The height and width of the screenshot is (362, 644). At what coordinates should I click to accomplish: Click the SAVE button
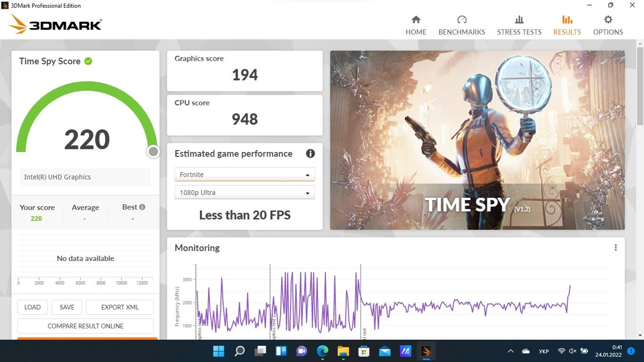pos(67,307)
